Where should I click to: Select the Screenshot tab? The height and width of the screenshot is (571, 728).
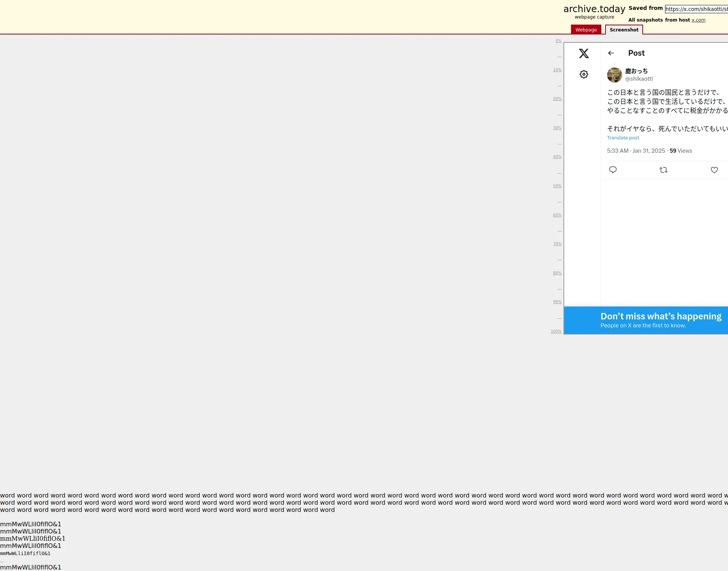point(624,30)
